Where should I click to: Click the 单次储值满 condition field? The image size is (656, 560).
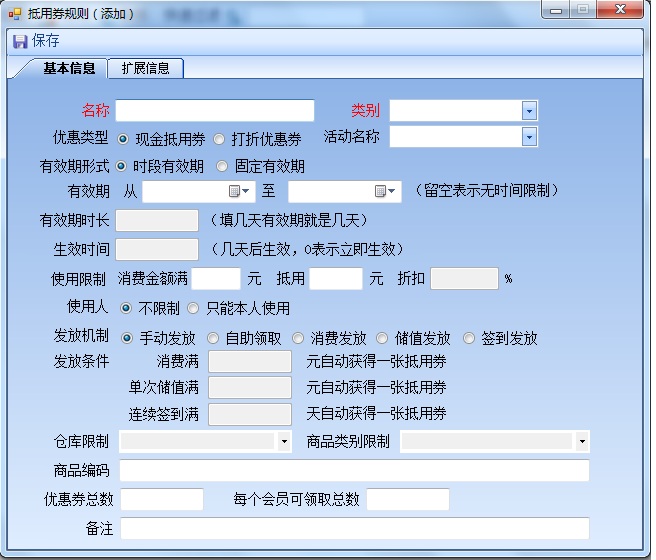click(250, 387)
